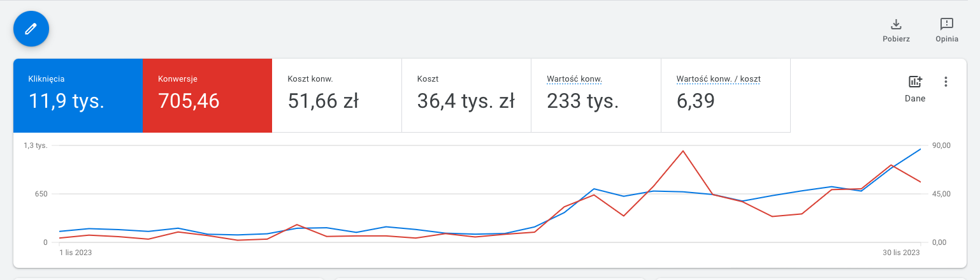Click the blue line's endpoint on 30 Nov
Screen dimensions: 980x280
(x=921, y=149)
